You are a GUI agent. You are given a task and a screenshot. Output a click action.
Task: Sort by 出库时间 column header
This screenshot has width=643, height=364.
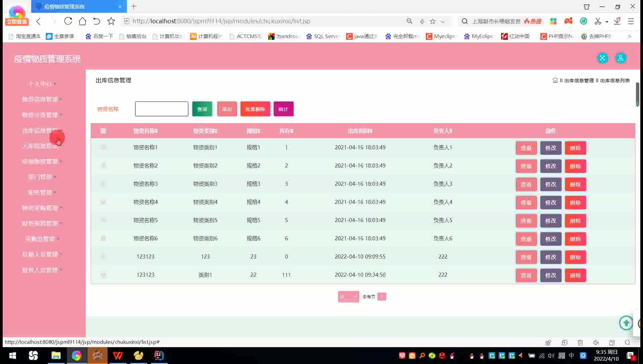click(x=360, y=131)
